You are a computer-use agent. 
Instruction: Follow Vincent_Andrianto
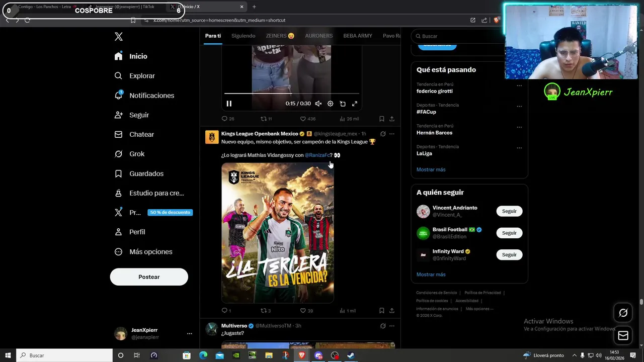click(x=509, y=211)
